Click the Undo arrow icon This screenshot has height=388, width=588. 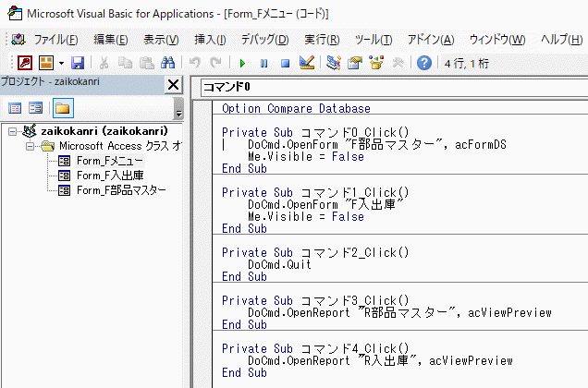pyautogui.click(x=195, y=63)
